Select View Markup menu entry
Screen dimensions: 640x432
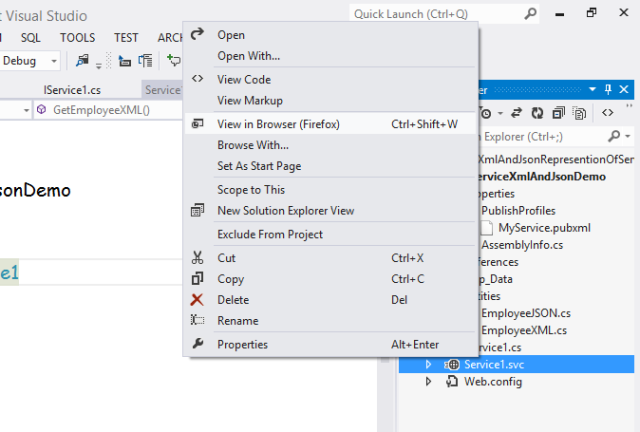tap(331, 100)
